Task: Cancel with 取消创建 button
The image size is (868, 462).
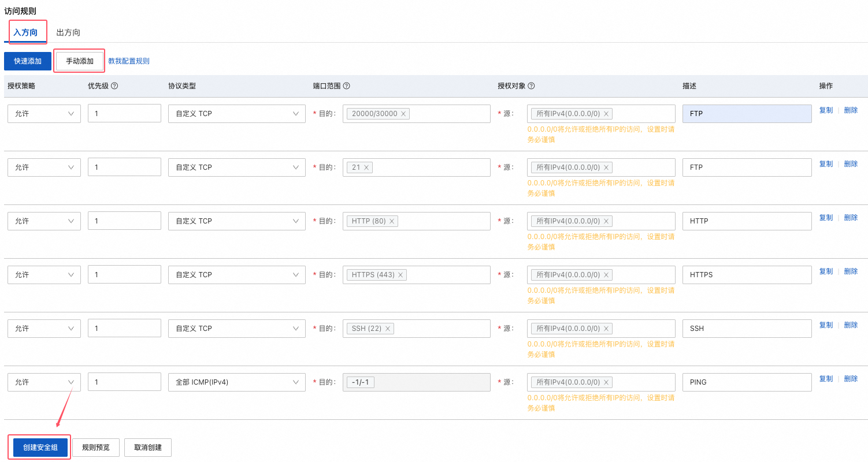Action: (x=148, y=448)
